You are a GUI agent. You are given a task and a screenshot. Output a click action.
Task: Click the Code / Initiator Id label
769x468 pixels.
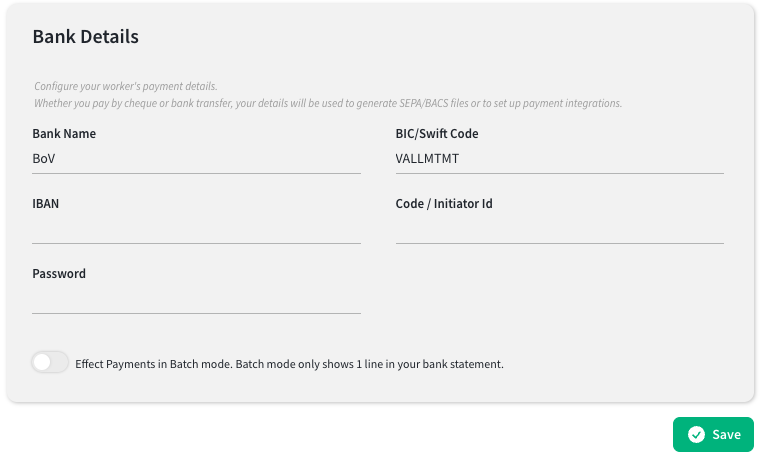point(444,204)
